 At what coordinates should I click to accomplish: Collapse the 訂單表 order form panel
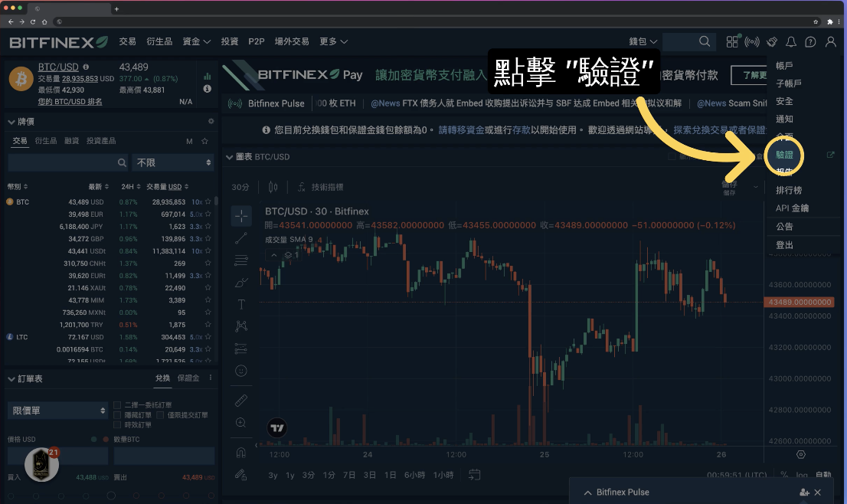click(11, 378)
